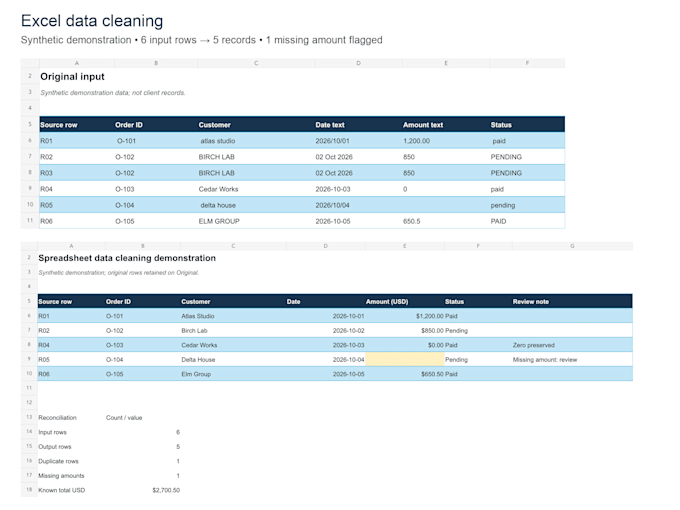Click the "Count / value" label
The width and height of the screenshot is (680, 510).
click(124, 418)
